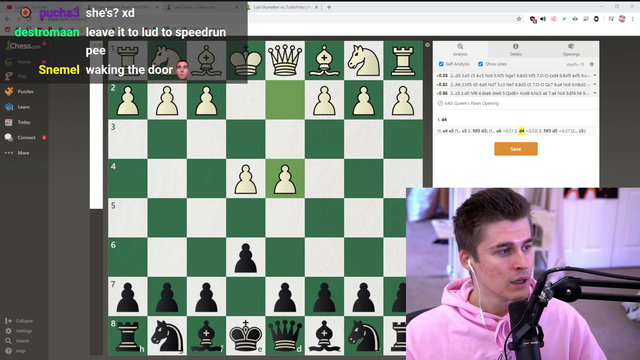This screenshot has height=360, width=640.
Task: Close the Lud-Skywalker vs TurboFisto tab
Action: click(316, 7)
